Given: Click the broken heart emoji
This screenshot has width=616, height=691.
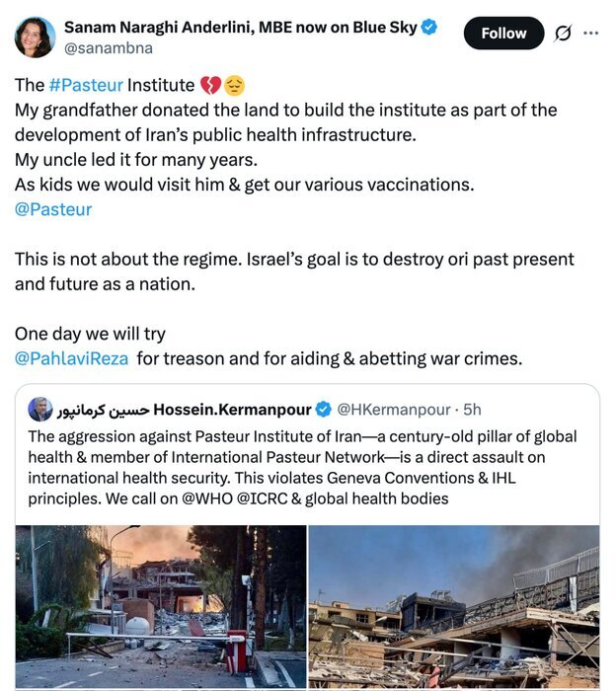Looking at the screenshot, I should click(x=210, y=86).
